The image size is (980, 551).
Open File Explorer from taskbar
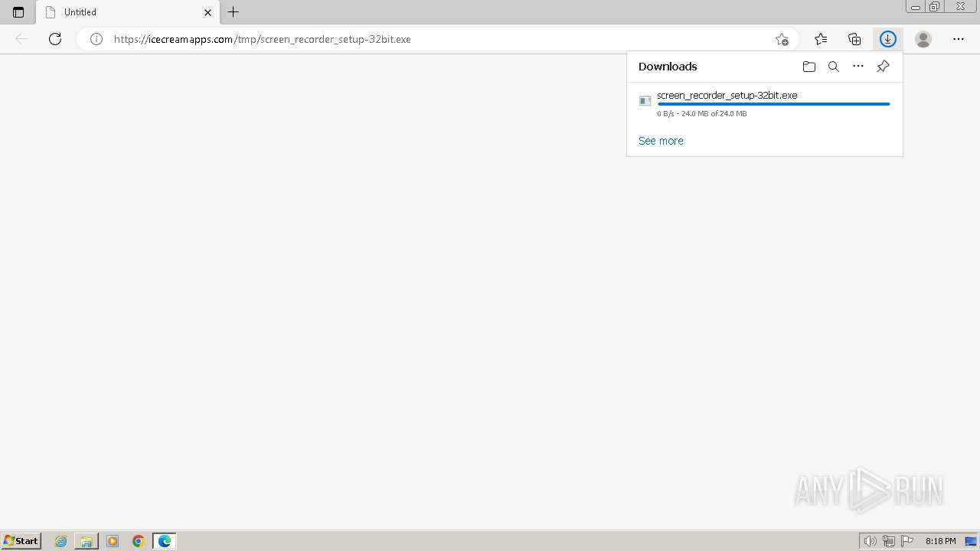tap(87, 541)
